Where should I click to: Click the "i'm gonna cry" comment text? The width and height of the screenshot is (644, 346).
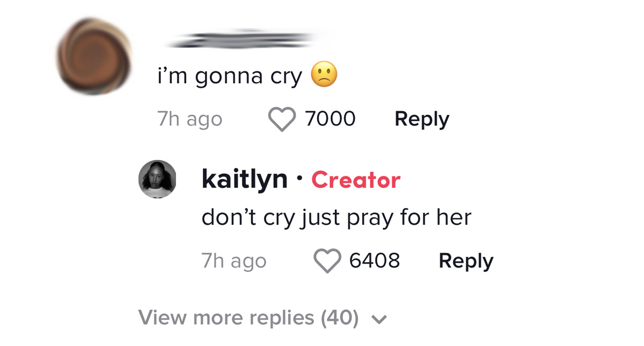tap(230, 76)
